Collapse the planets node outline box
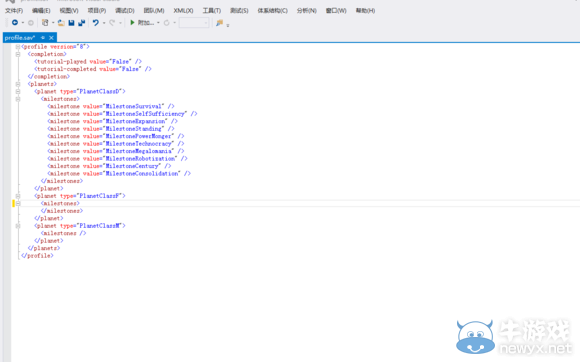580x362 pixels. point(18,84)
